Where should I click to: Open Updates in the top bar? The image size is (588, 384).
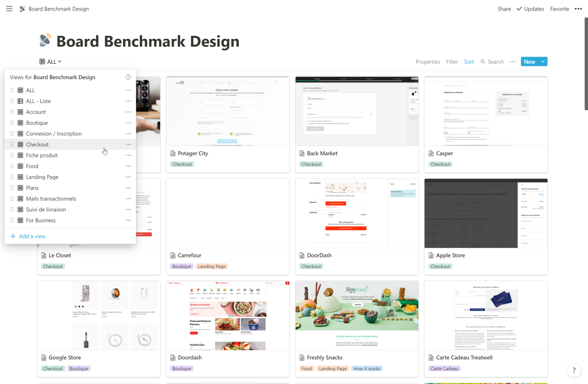coord(530,9)
